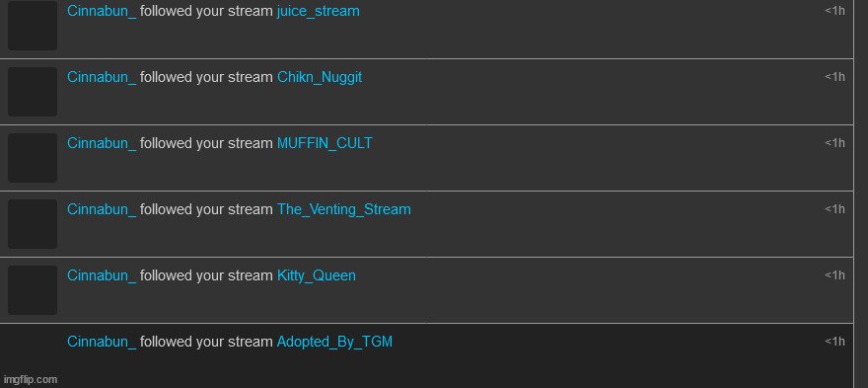This screenshot has width=868, height=388.
Task: Click avatar thumbnail beside MUFFIN_CULT notification
Action: tap(33, 158)
